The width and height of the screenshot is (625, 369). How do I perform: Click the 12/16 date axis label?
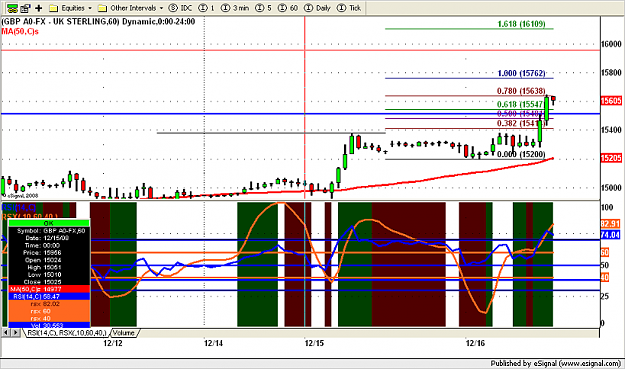[475, 343]
